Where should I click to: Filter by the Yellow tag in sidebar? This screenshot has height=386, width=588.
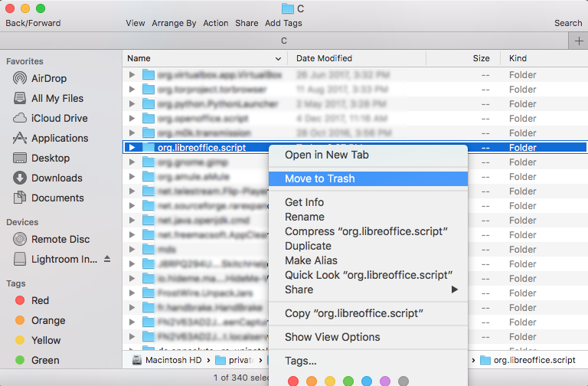(38, 340)
